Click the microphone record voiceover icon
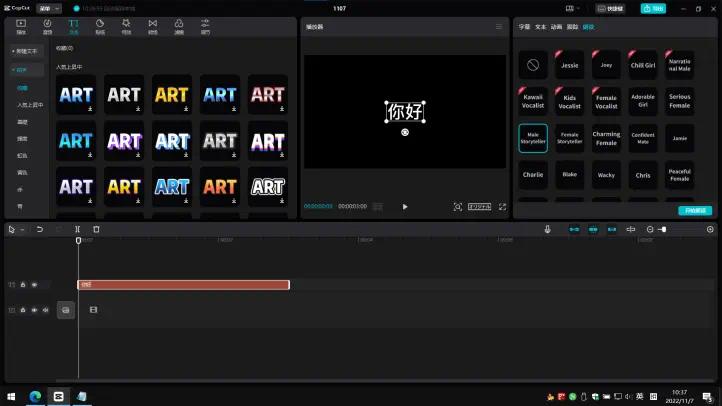Viewport: 722px width, 406px height. coord(547,229)
